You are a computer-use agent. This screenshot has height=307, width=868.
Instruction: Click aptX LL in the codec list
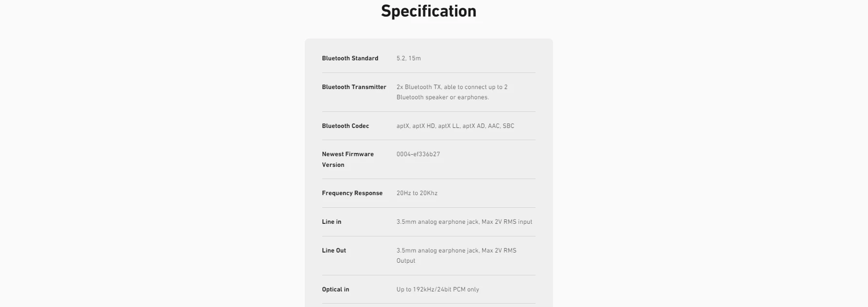pyautogui.click(x=448, y=126)
